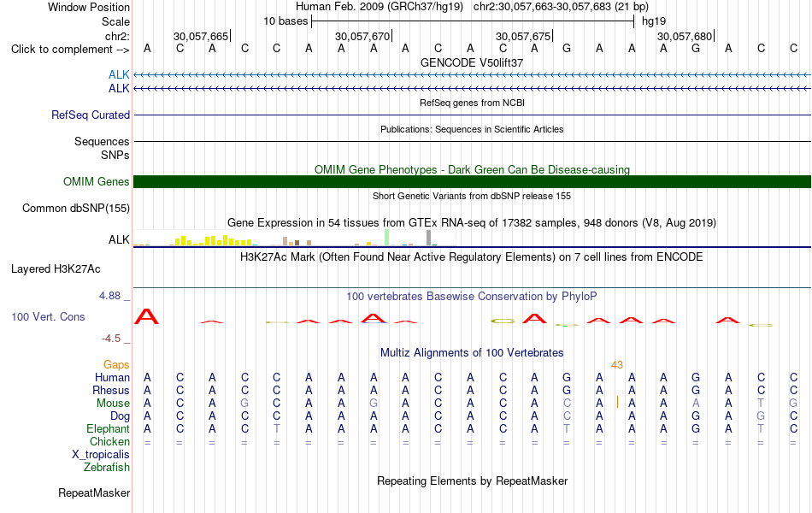Open the GTEx 'Gene Expression in 54 tissues' title

[x=472, y=223]
